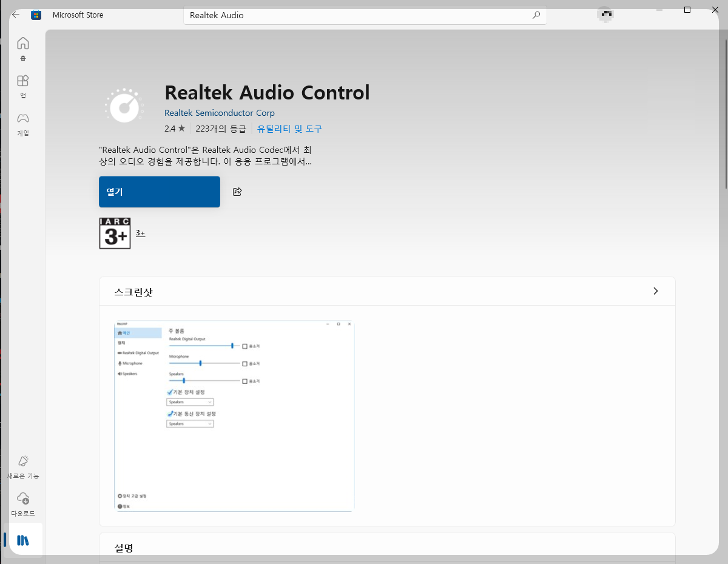
Task: Open the user profile avatar
Action: [605, 15]
